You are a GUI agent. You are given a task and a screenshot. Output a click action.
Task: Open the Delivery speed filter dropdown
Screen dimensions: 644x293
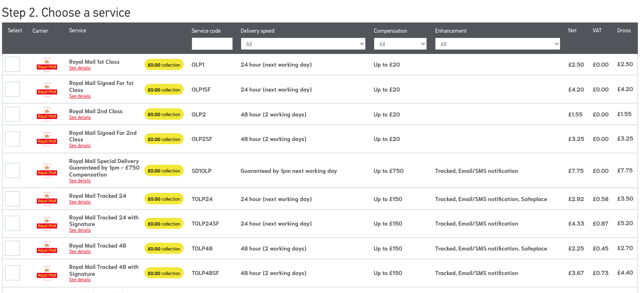pyautogui.click(x=303, y=44)
